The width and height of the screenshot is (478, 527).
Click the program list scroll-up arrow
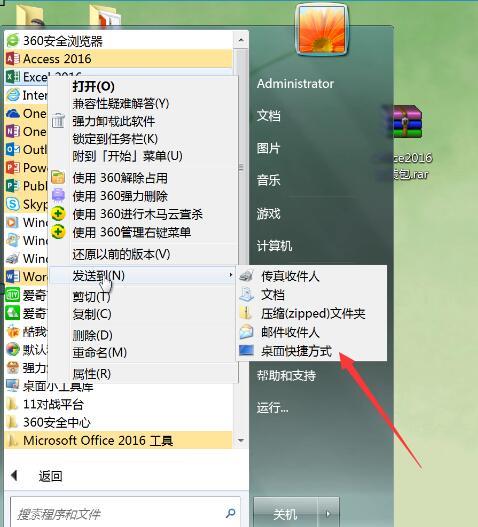point(241,40)
